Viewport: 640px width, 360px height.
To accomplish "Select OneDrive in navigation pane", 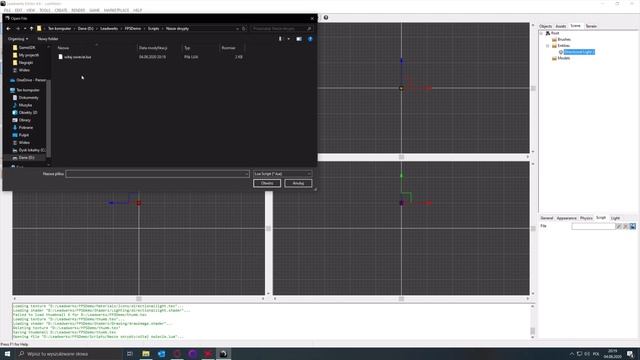I will pos(28,80).
